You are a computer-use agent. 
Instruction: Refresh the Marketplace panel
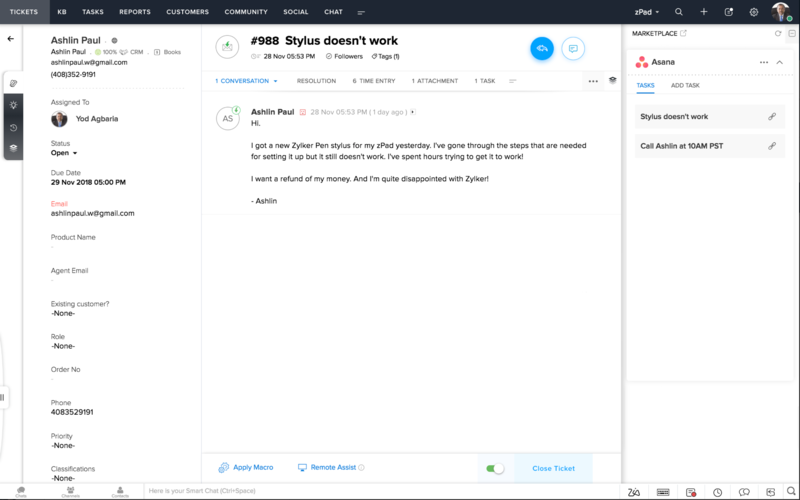pos(778,34)
